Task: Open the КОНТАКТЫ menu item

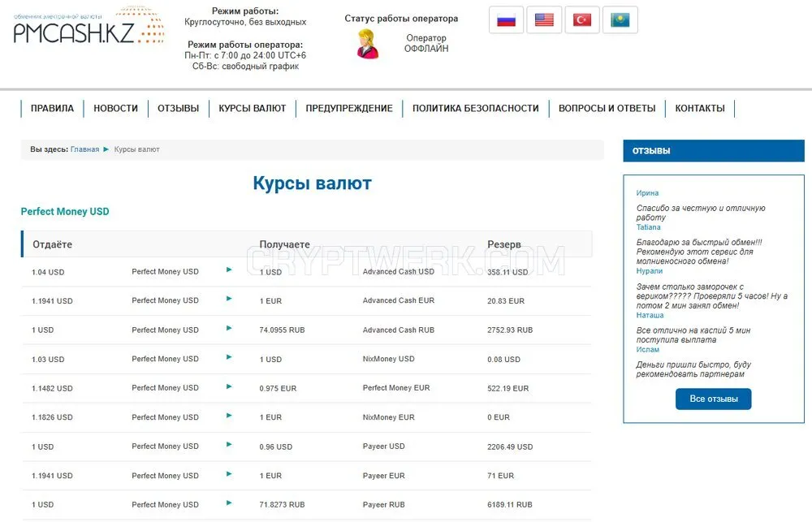Action: tap(700, 108)
